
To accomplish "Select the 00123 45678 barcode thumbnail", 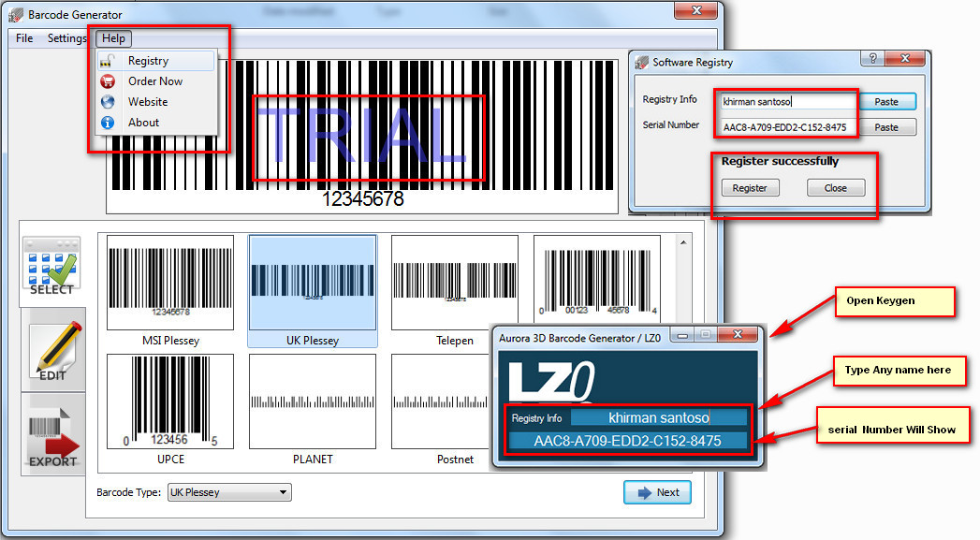I will 597,279.
